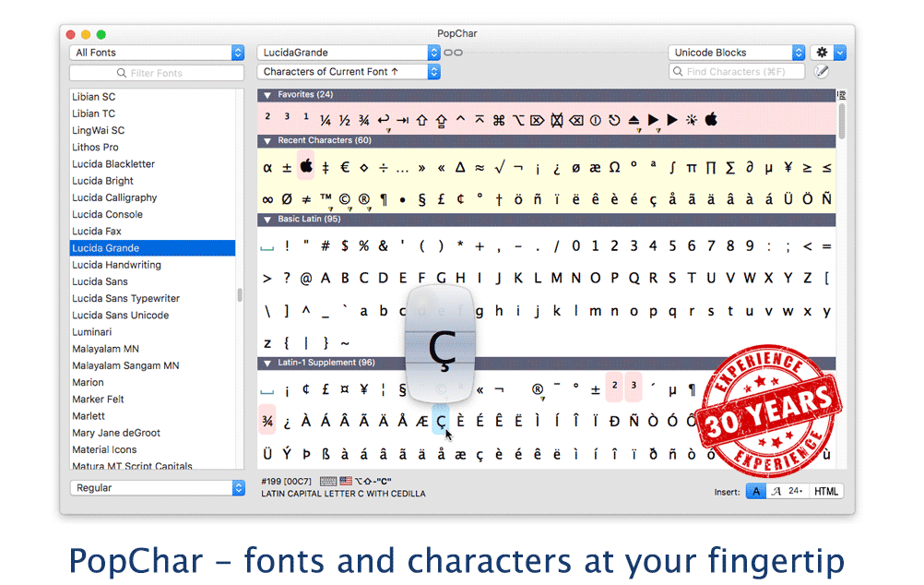Open the Characters of Current Font dropdown
924x585 pixels.
(x=349, y=71)
